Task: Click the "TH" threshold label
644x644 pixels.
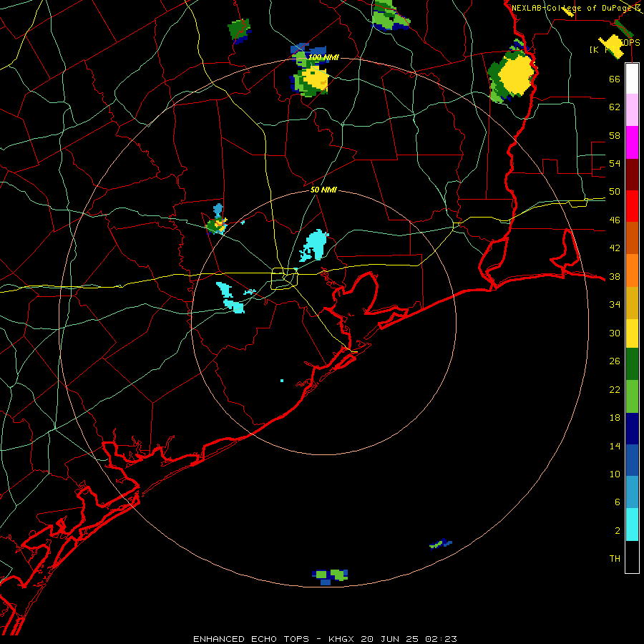Action: (x=615, y=559)
